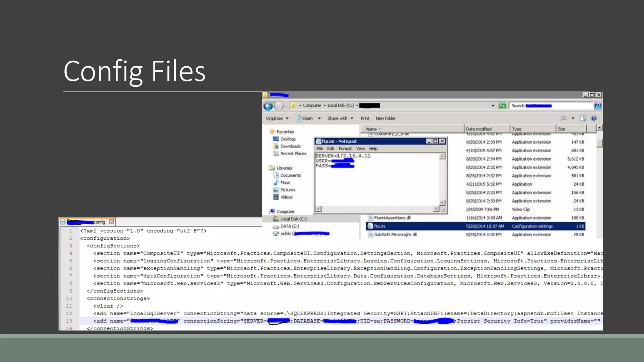Open the view options dropdown arrow
This screenshot has height=362, width=644.
point(573,118)
